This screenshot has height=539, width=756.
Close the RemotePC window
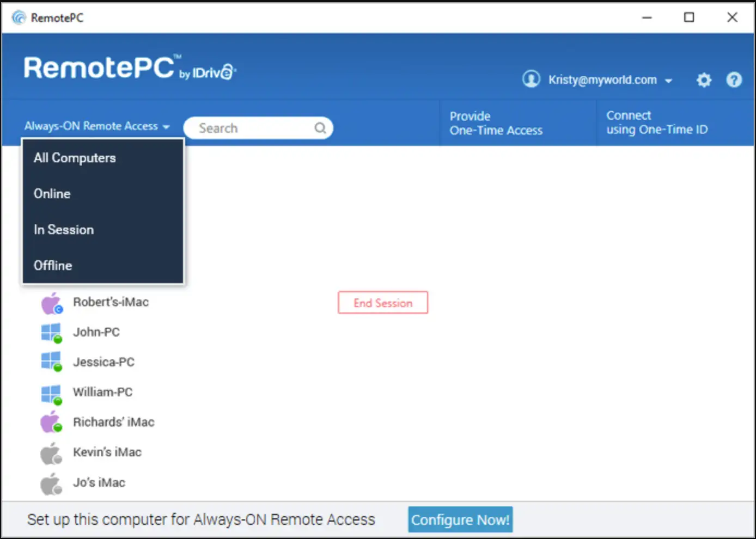pyautogui.click(x=732, y=17)
